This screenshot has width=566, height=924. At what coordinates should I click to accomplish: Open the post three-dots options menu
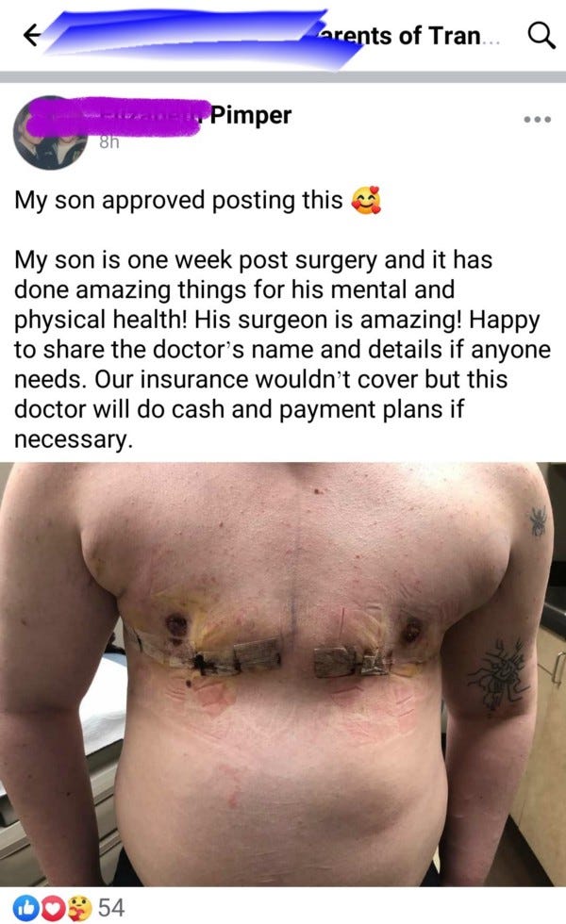[537, 120]
